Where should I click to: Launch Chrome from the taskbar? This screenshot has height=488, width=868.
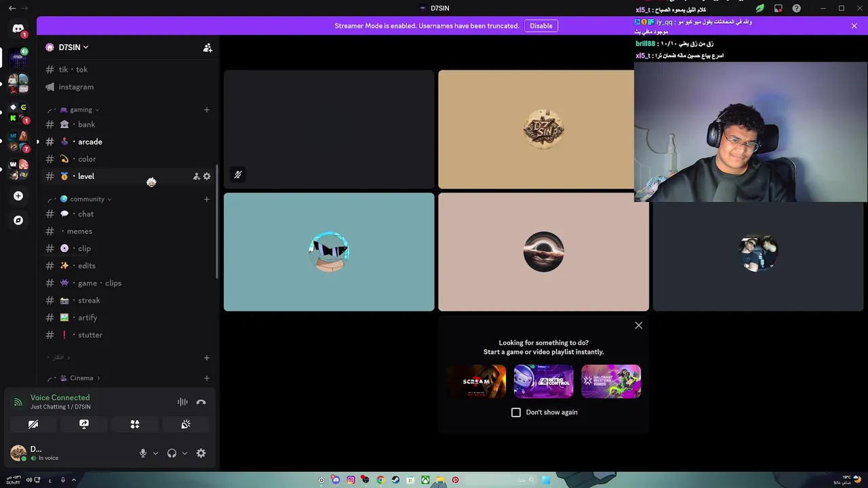click(380, 480)
